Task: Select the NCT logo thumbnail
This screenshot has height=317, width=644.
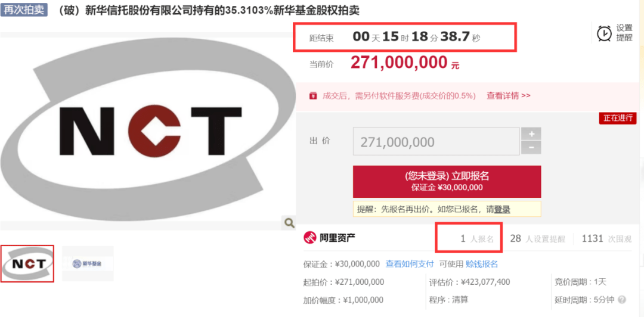Action: 27,263
